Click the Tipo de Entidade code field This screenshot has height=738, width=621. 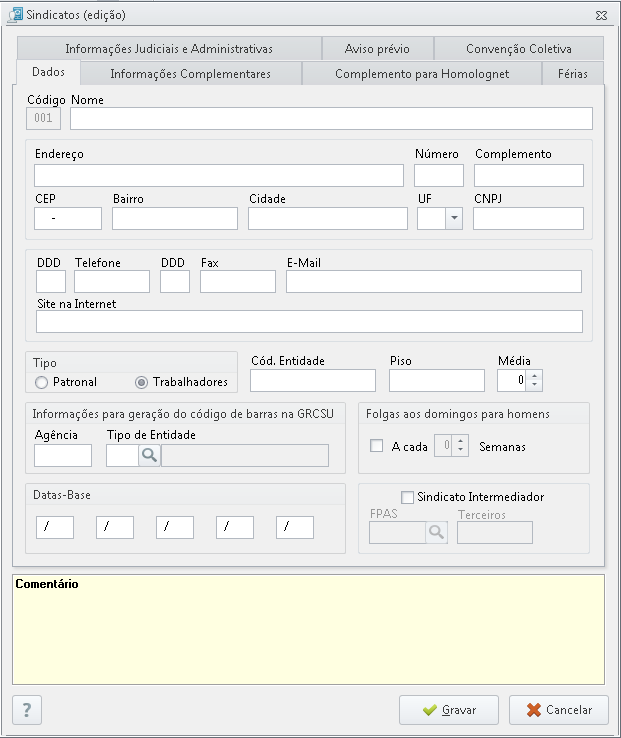pos(122,455)
